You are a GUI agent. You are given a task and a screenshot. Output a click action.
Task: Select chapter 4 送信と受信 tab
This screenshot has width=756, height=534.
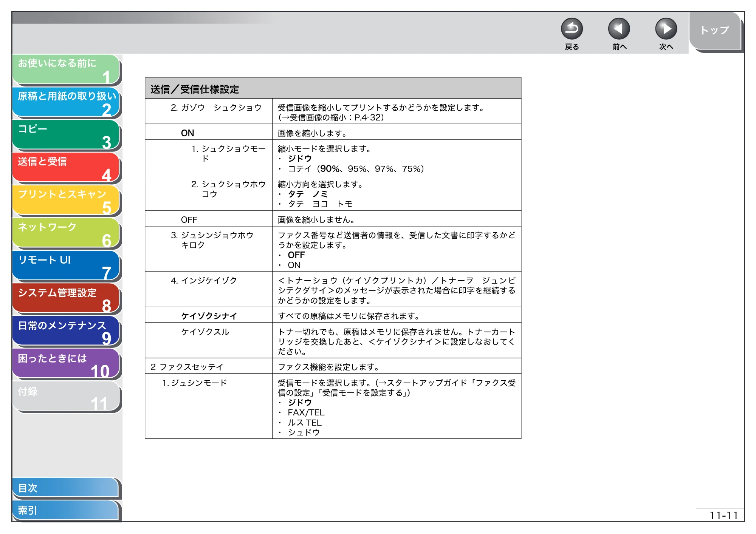tap(66, 167)
